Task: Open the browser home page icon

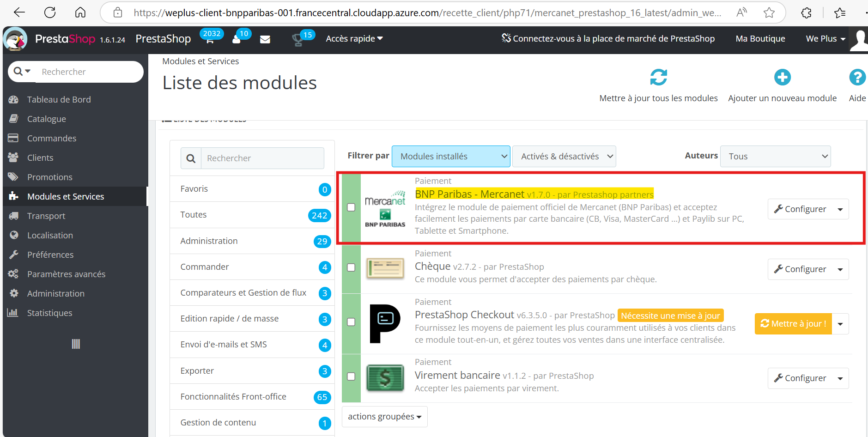Action: pos(80,12)
